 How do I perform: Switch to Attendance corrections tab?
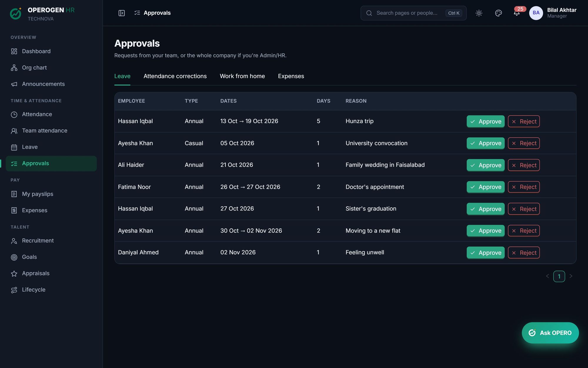[175, 76]
